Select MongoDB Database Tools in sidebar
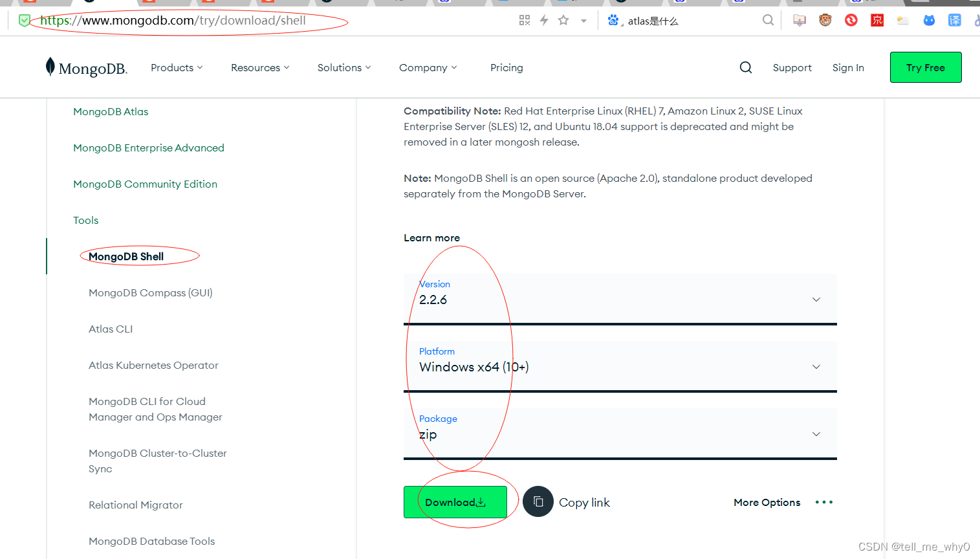This screenshot has width=980, height=559. [x=151, y=541]
